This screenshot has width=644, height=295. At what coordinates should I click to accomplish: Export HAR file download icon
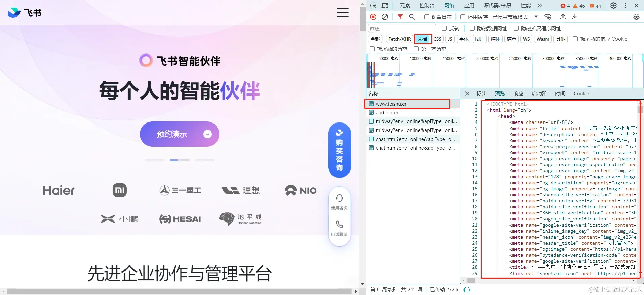coord(575,17)
